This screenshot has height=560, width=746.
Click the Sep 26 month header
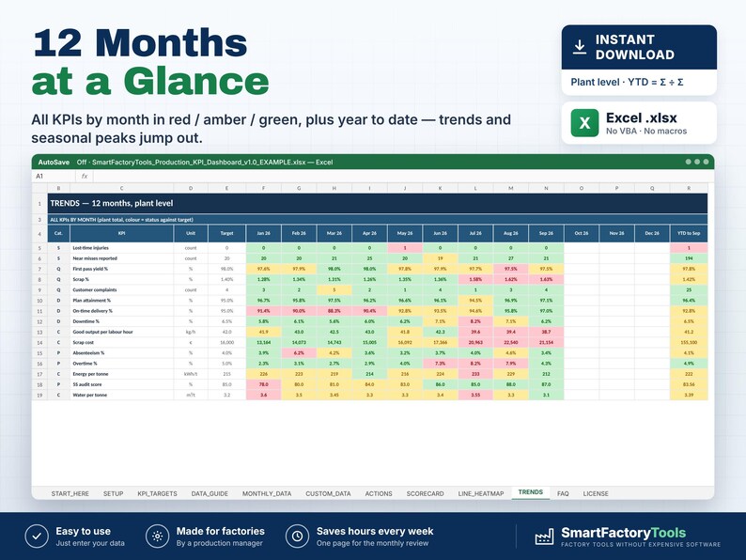coord(546,233)
